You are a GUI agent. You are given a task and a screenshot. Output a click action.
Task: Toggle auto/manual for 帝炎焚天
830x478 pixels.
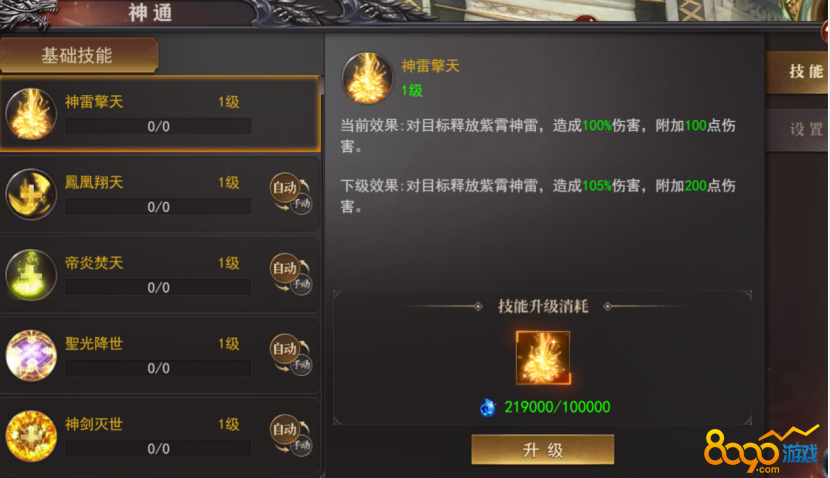[x=291, y=274]
